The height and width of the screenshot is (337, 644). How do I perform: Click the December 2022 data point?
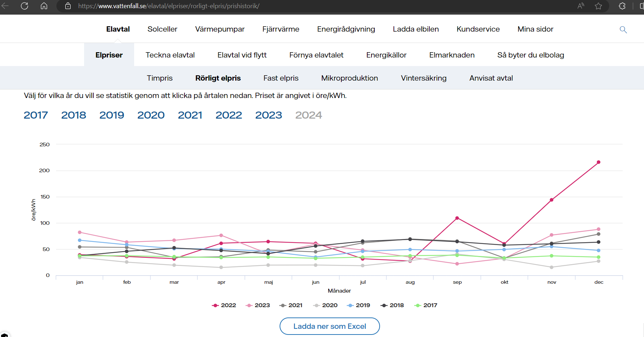599,162
